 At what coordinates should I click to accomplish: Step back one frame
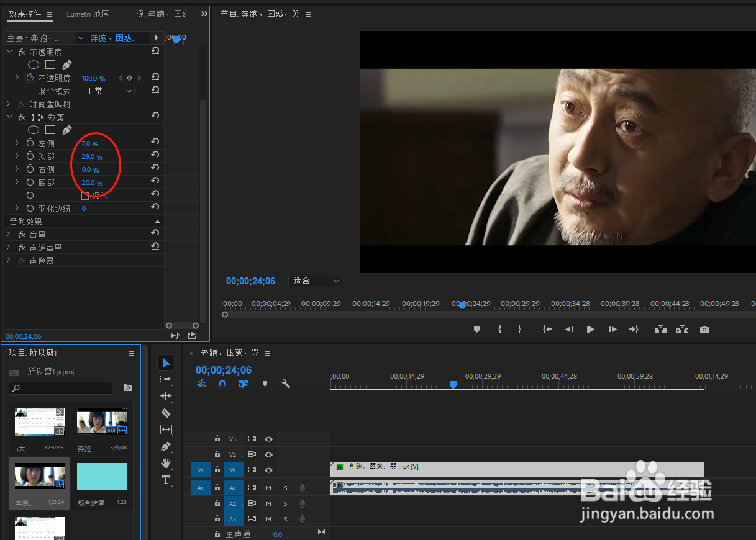point(568,330)
